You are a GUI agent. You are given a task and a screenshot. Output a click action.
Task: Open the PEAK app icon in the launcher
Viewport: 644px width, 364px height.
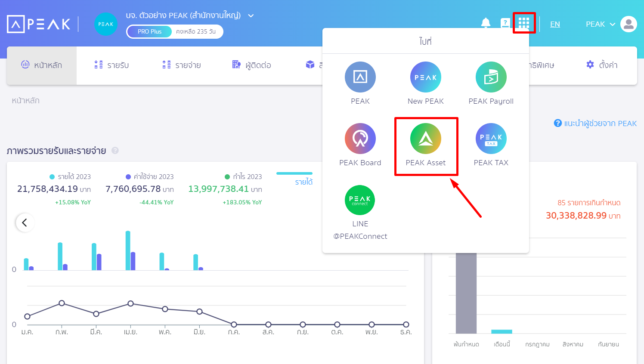click(x=360, y=77)
